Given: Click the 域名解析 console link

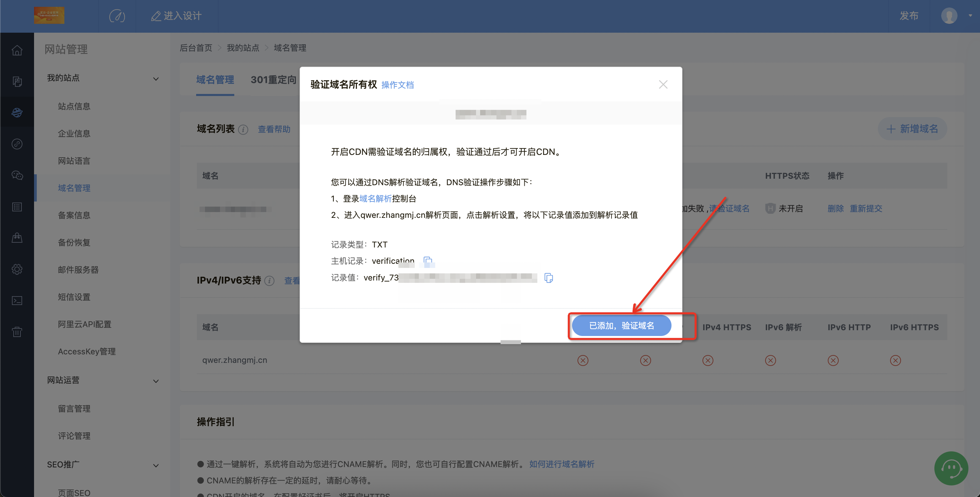Looking at the screenshot, I should pos(375,198).
